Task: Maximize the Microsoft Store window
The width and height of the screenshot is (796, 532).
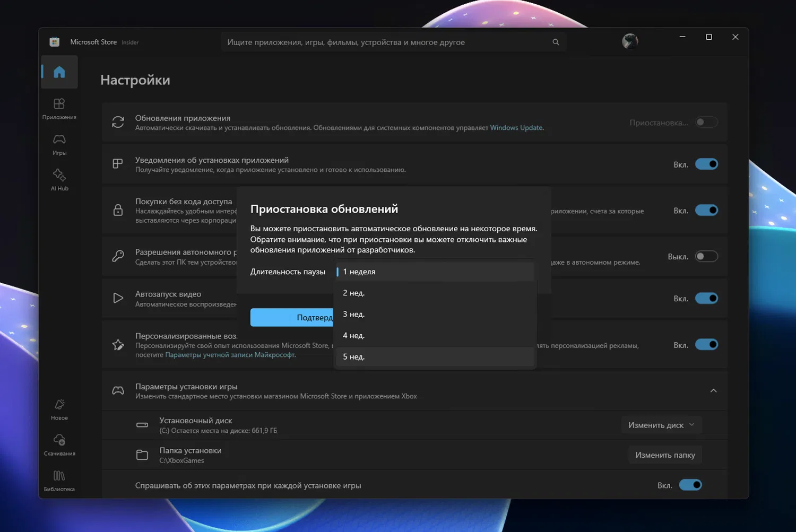Action: (708, 37)
